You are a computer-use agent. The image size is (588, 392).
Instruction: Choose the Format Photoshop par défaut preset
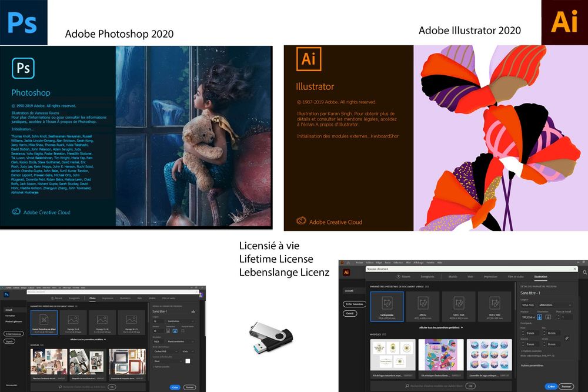tap(44, 322)
